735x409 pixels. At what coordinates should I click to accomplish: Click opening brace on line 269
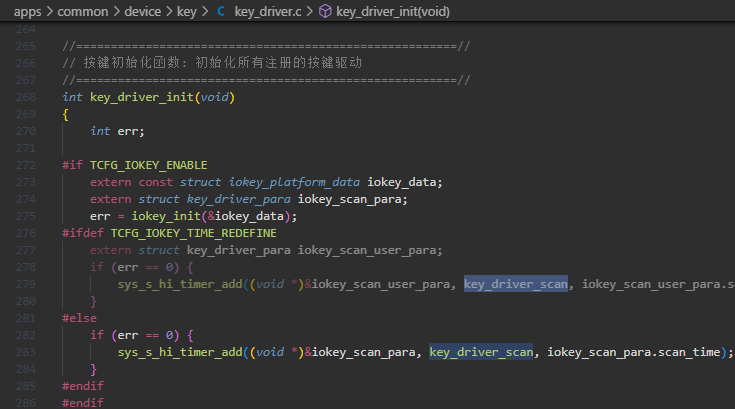(66, 114)
